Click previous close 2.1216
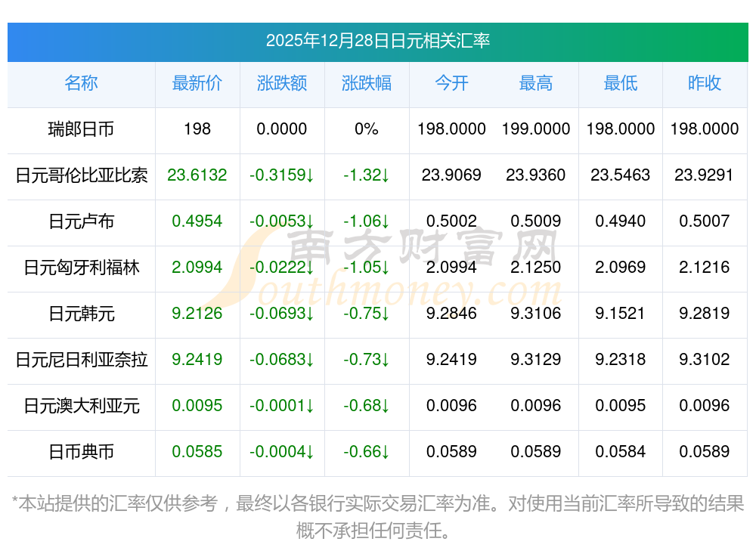Image resolution: width=756 pixels, height=554 pixels. (705, 267)
